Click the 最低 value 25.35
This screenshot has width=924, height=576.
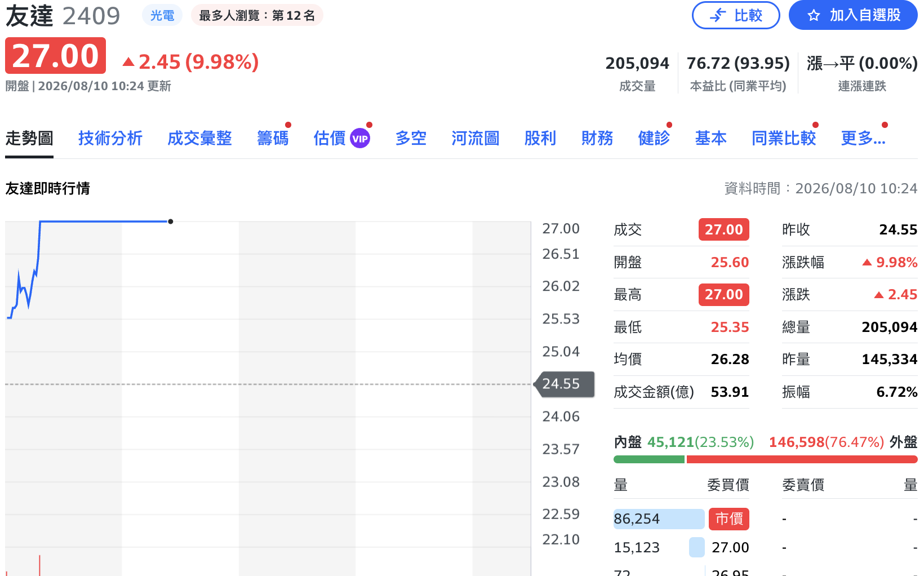click(x=730, y=327)
